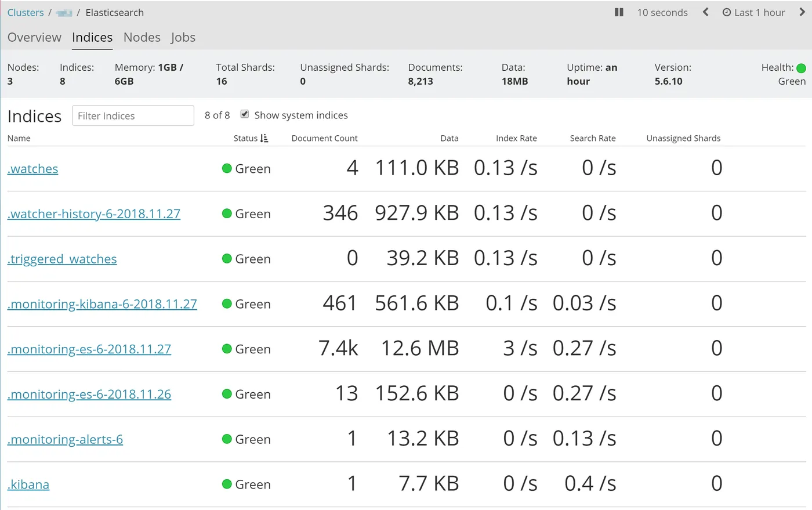Open the .triggered_watches index
Image resolution: width=812 pixels, height=510 pixels.
pyautogui.click(x=62, y=259)
